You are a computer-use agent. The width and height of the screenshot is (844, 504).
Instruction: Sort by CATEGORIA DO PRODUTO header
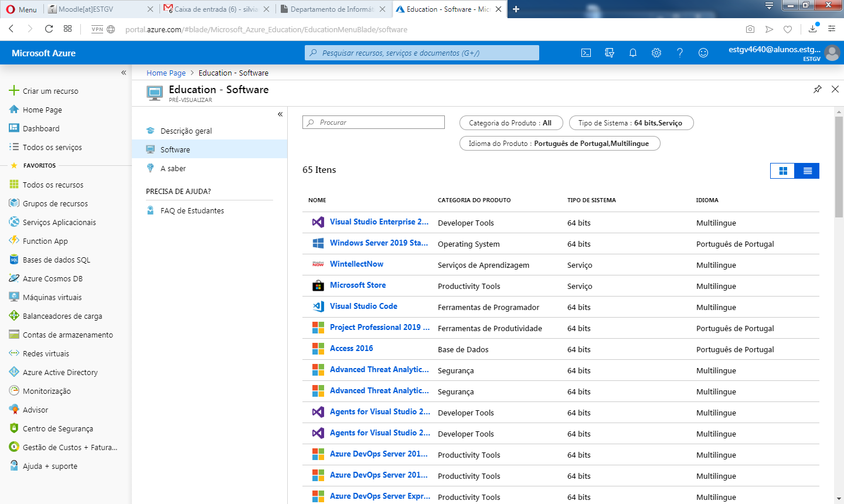[474, 200]
